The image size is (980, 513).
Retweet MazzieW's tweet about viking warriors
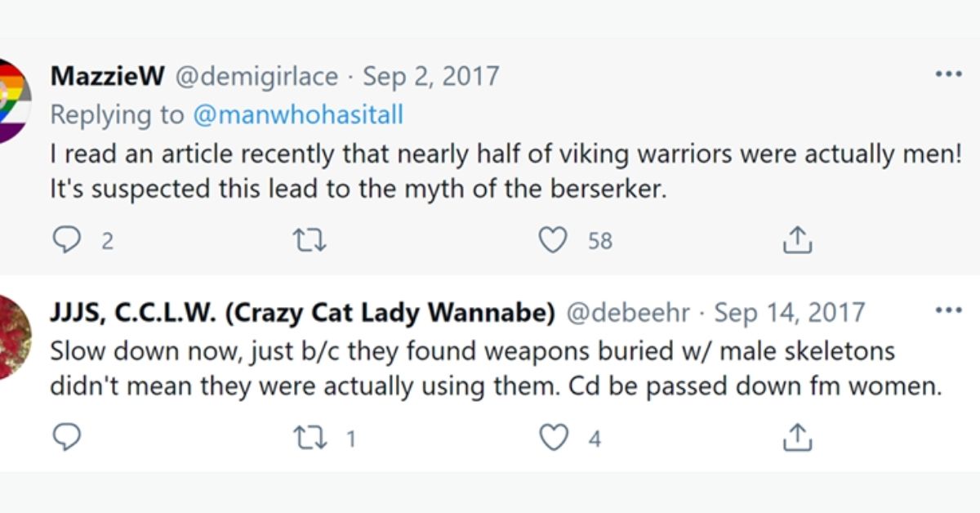click(x=310, y=240)
